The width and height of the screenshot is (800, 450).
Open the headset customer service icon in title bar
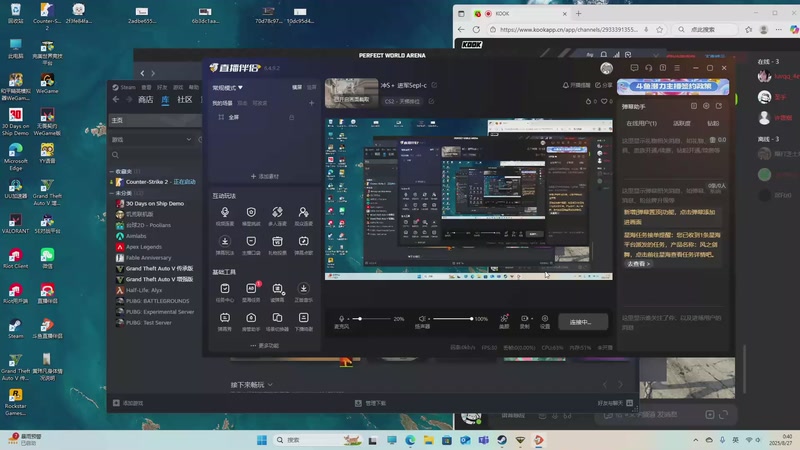click(648, 67)
